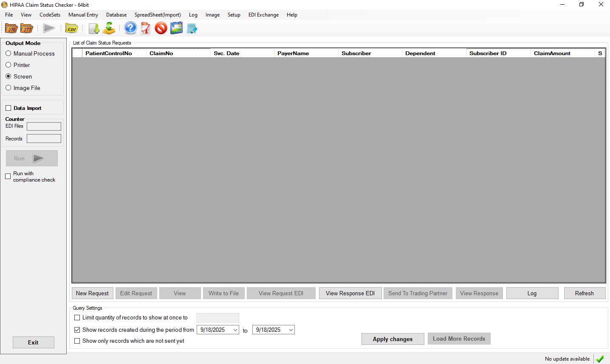610x364 pixels.
Task: Click the Send To Trading Partner button
Action: point(418,293)
